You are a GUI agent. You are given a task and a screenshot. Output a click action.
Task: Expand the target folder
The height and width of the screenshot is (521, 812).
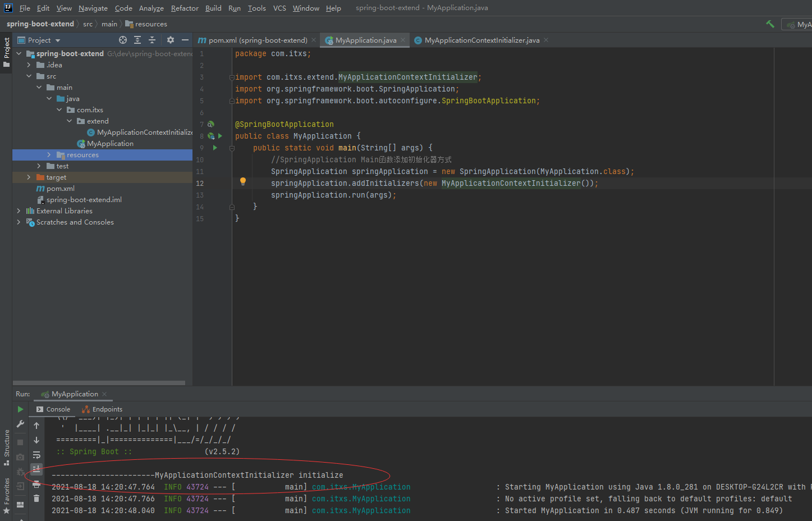29,177
